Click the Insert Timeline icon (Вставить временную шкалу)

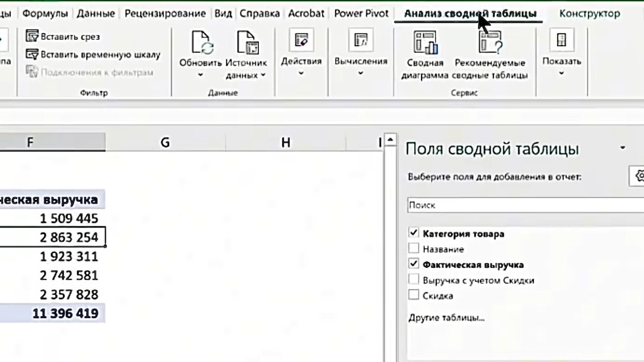click(x=32, y=54)
